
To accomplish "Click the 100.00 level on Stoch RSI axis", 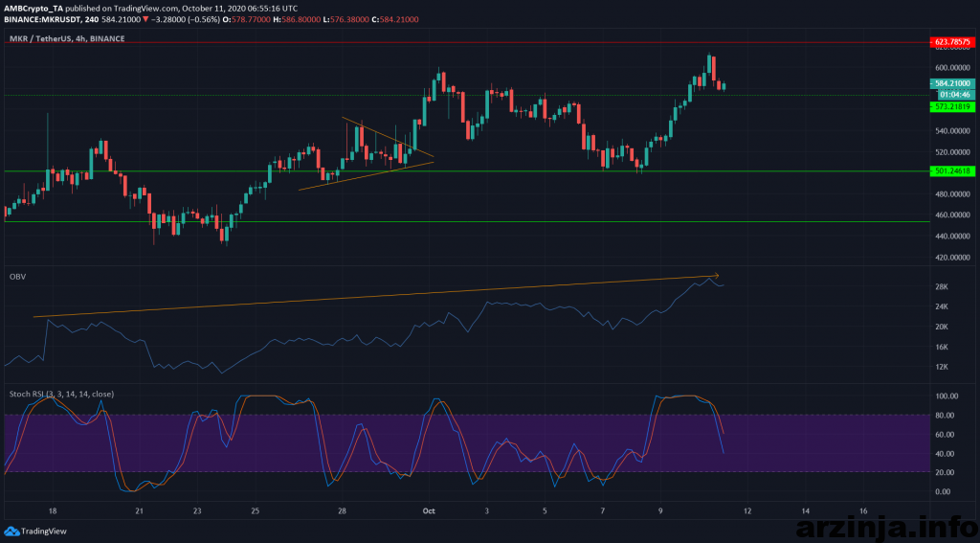I will click(947, 396).
